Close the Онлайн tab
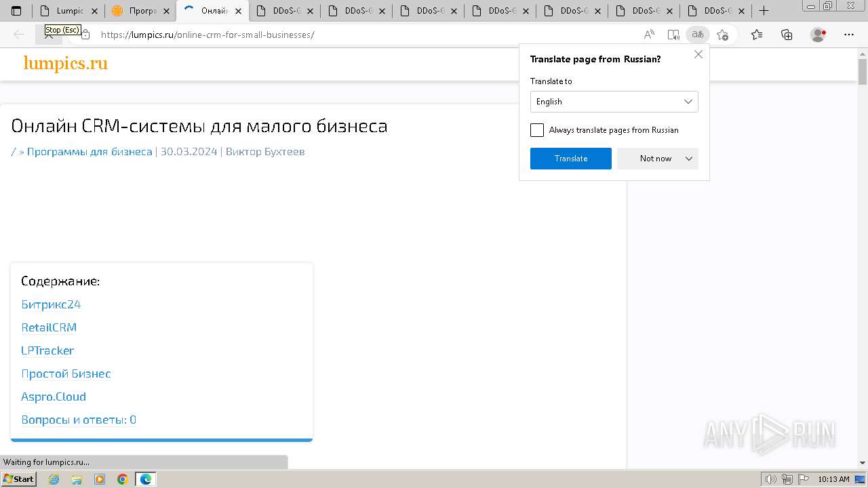This screenshot has width=868, height=488. pos(238,11)
